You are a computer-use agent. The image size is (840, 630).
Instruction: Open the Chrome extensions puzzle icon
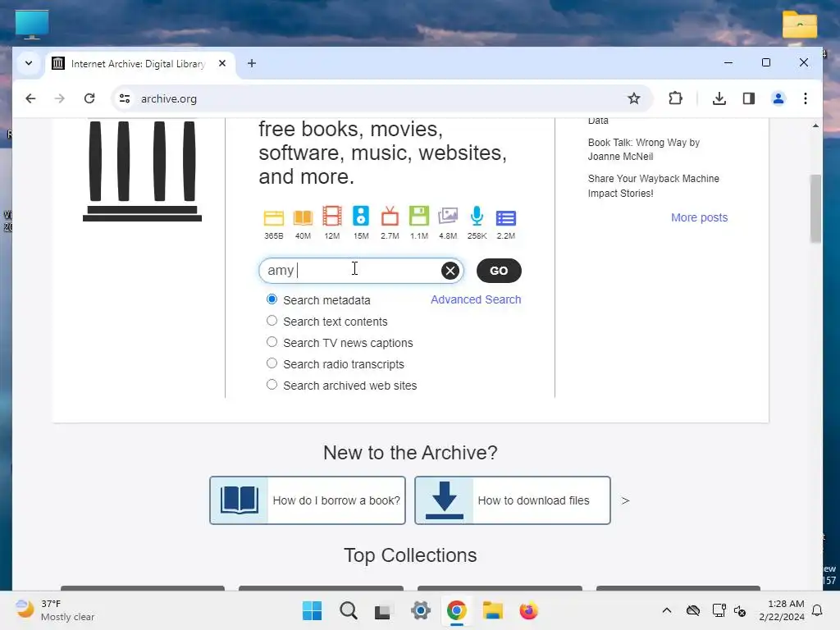[x=676, y=98]
